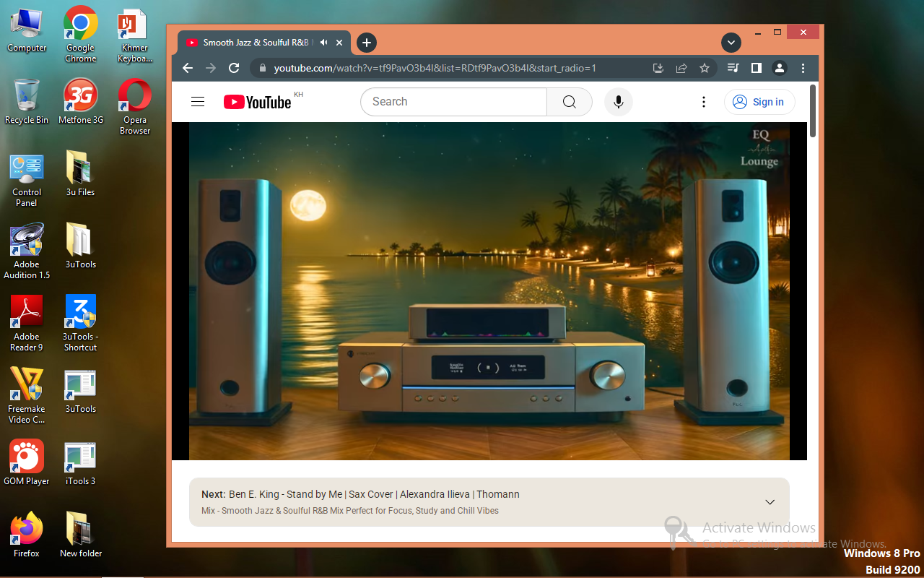
Task: Expand the Next up playlist panel
Action: (770, 502)
